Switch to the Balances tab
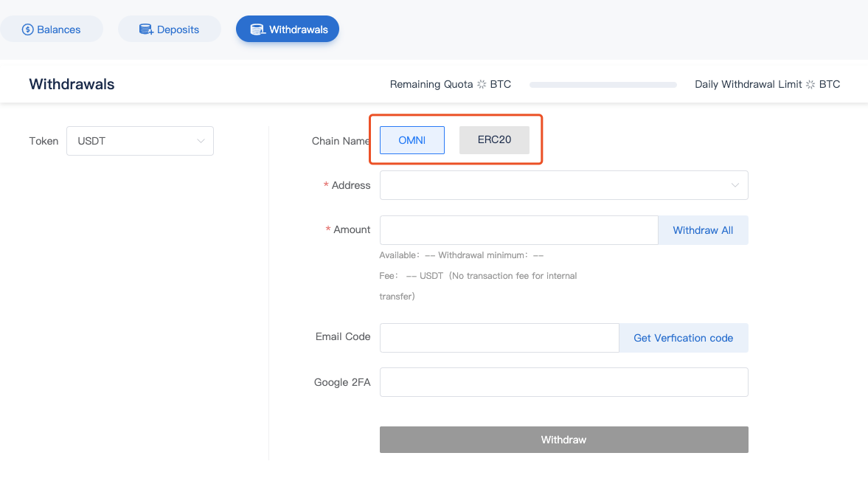Image resolution: width=868 pixels, height=481 pixels. click(x=52, y=30)
